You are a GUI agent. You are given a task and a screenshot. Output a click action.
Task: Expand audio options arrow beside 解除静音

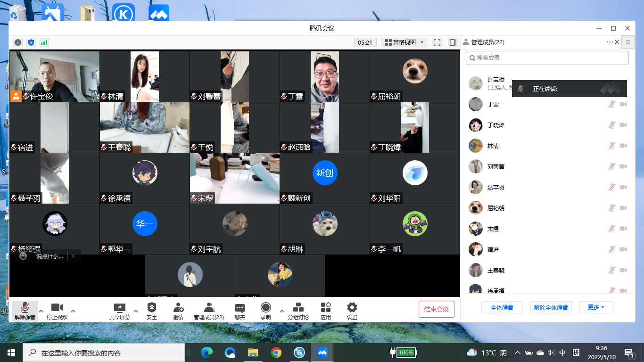coord(41,311)
